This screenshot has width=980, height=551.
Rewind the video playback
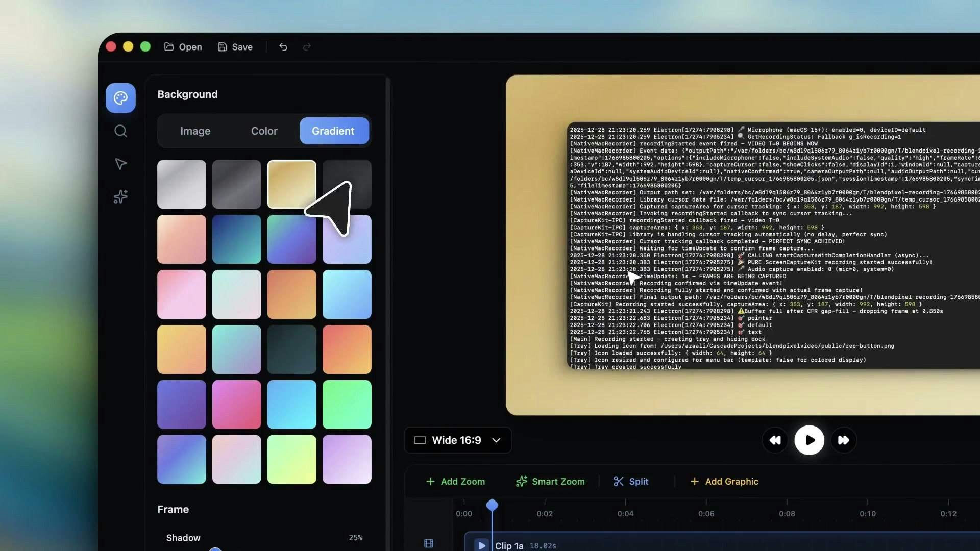(775, 440)
